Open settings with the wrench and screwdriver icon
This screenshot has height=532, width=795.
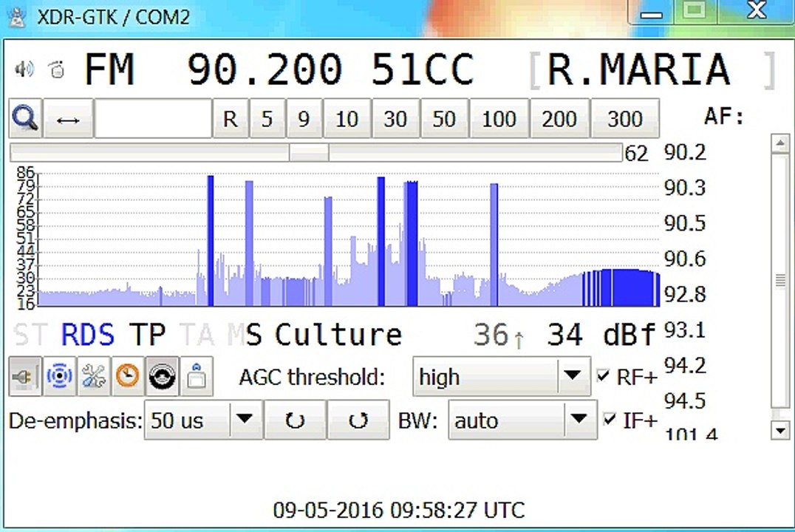click(x=94, y=376)
